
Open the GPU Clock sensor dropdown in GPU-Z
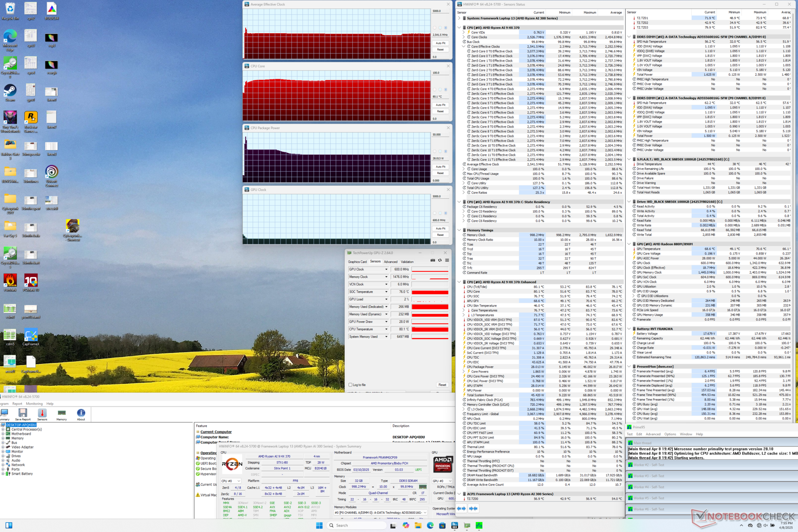tap(386, 270)
